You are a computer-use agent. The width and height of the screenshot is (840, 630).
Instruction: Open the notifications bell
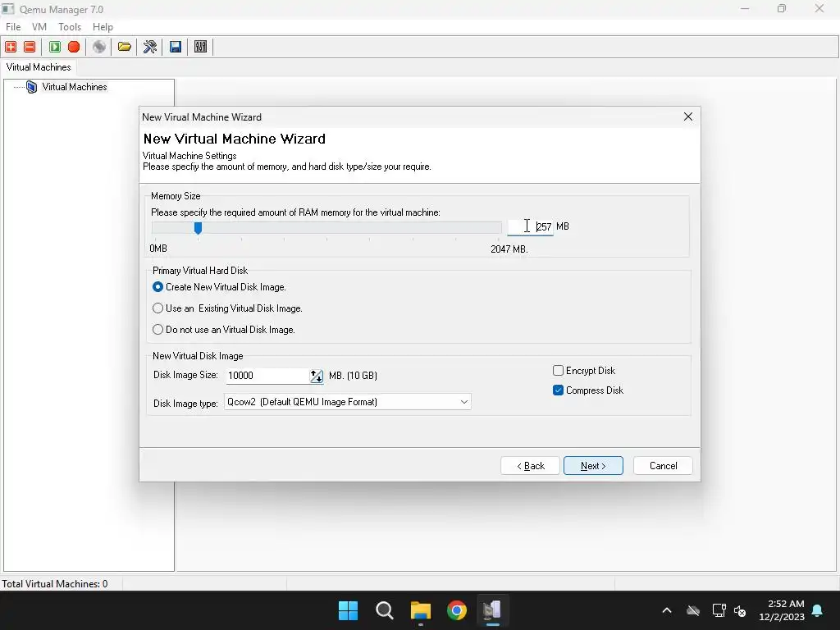pos(818,610)
